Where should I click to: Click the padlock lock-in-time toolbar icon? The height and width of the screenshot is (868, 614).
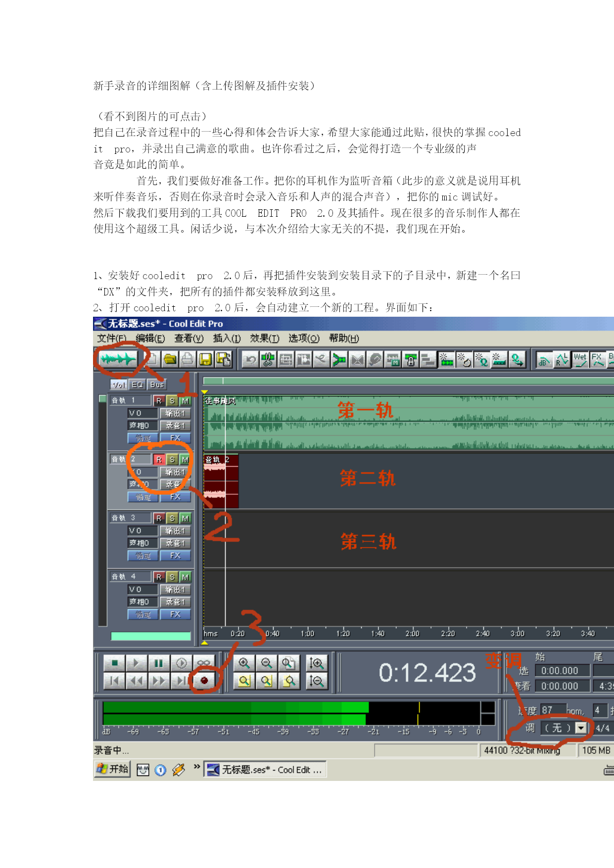click(x=411, y=360)
